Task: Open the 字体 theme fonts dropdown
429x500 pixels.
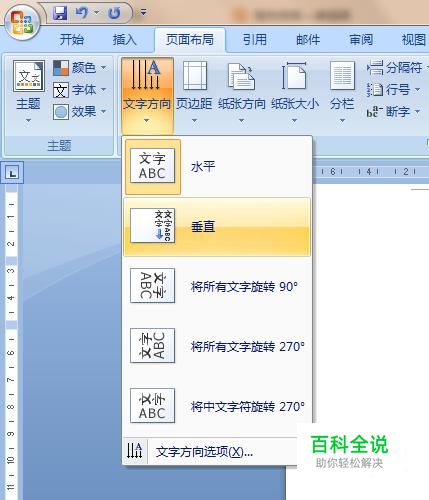Action: tap(80, 90)
